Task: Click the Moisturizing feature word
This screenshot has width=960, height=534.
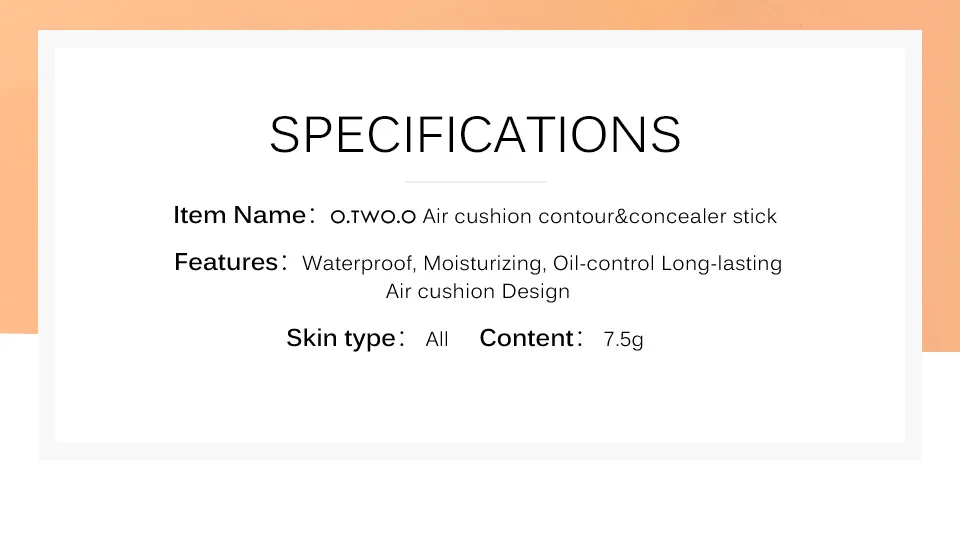Action: [x=482, y=263]
